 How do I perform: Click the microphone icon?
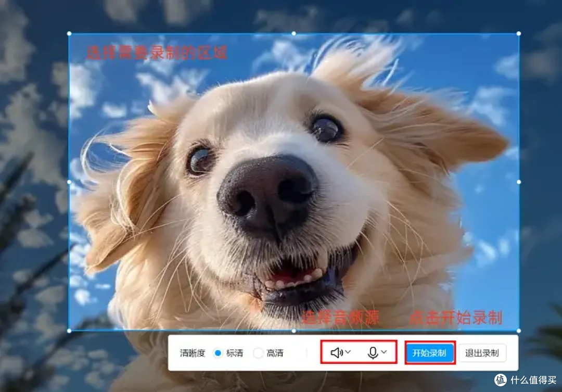point(373,353)
